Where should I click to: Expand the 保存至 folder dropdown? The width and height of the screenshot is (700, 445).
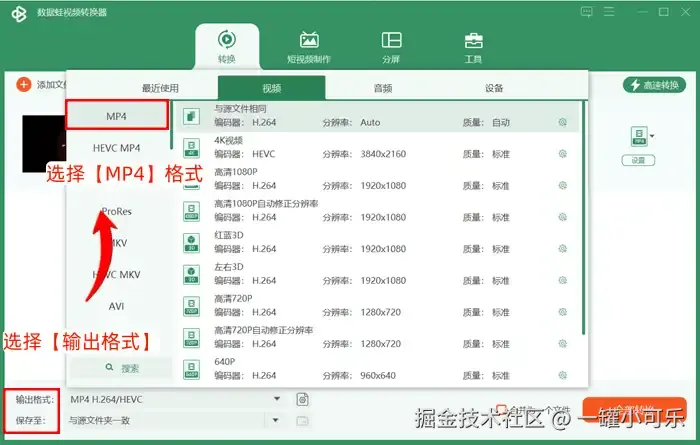275,420
